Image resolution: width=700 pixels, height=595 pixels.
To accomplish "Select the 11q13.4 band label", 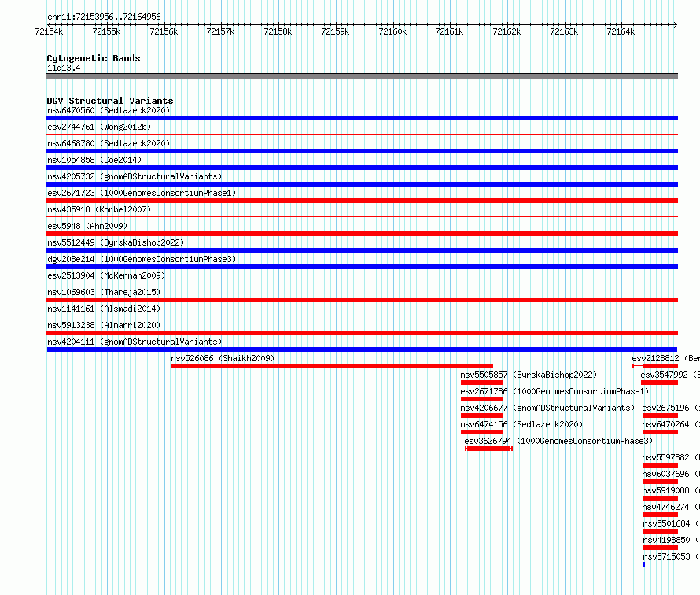I will [64, 68].
